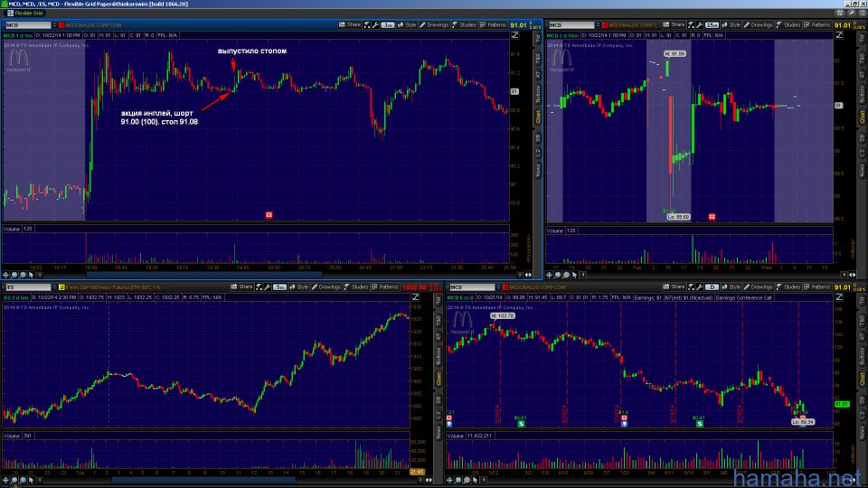This screenshot has height=488, width=868.
Task: Toggle chart scale icon in ES chart
Action: (415, 297)
